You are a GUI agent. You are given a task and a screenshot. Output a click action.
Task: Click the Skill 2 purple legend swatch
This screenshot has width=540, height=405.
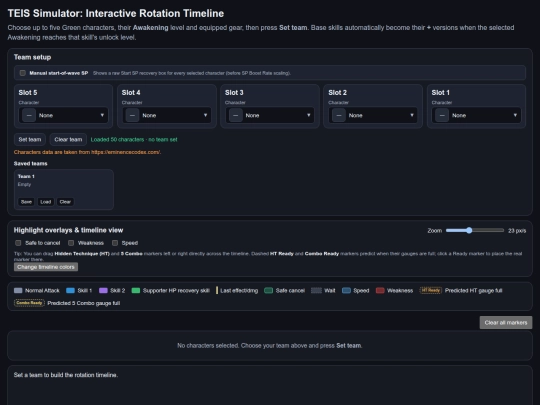103,290
